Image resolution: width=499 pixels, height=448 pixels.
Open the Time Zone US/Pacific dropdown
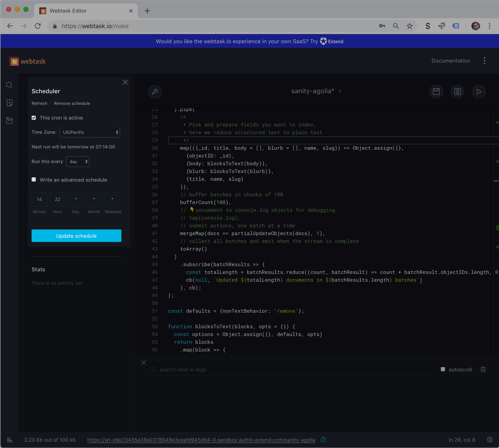coord(90,132)
